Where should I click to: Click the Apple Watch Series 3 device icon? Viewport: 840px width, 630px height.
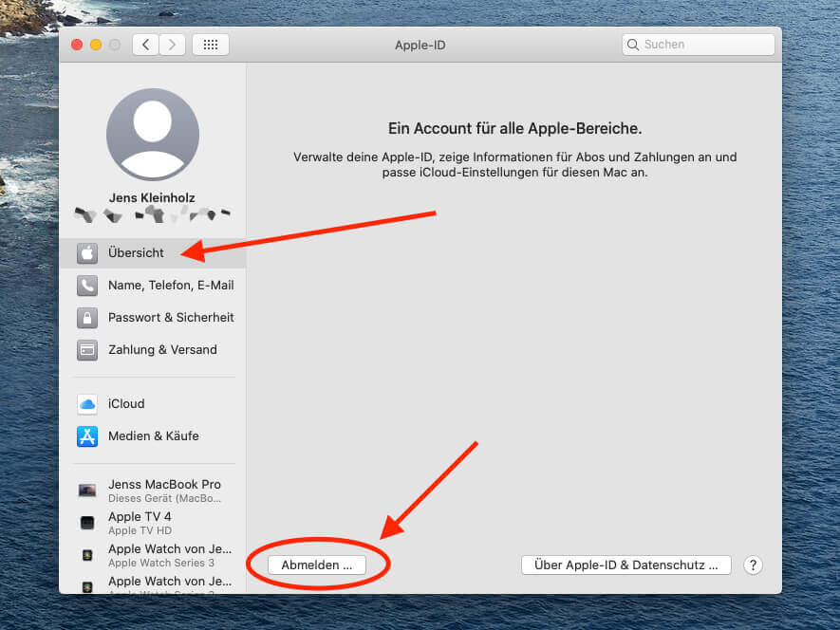[87, 555]
